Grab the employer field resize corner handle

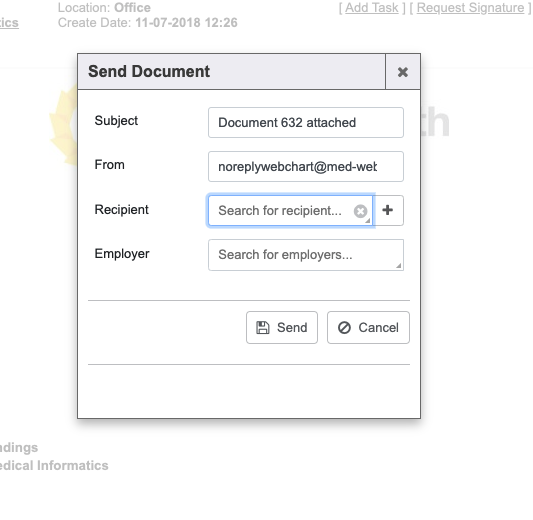click(399, 266)
